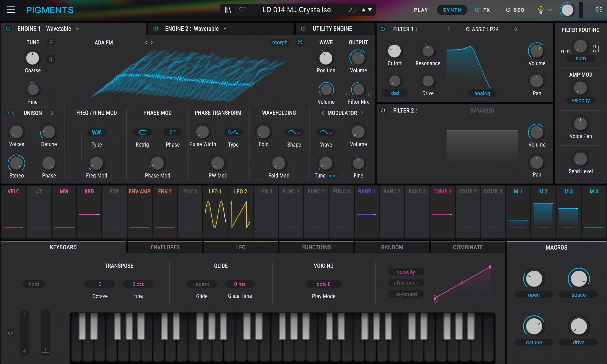Open the tune quantize Q button
The image size is (607, 364).
[50, 59]
